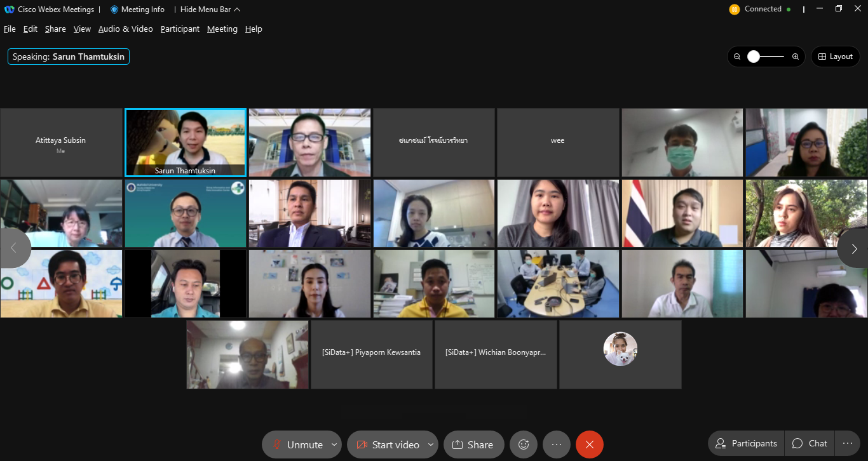Open the reactions smiley icon
868x461 pixels.
[524, 444]
